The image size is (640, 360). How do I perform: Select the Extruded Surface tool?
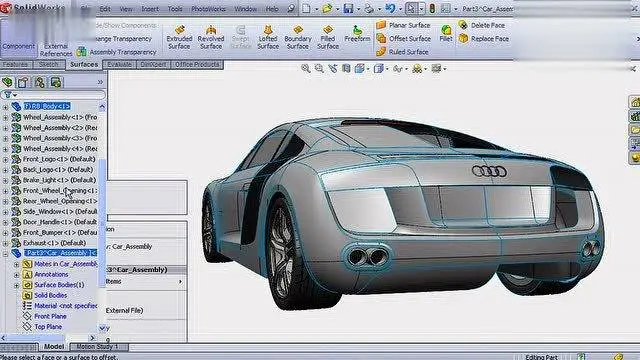179,38
